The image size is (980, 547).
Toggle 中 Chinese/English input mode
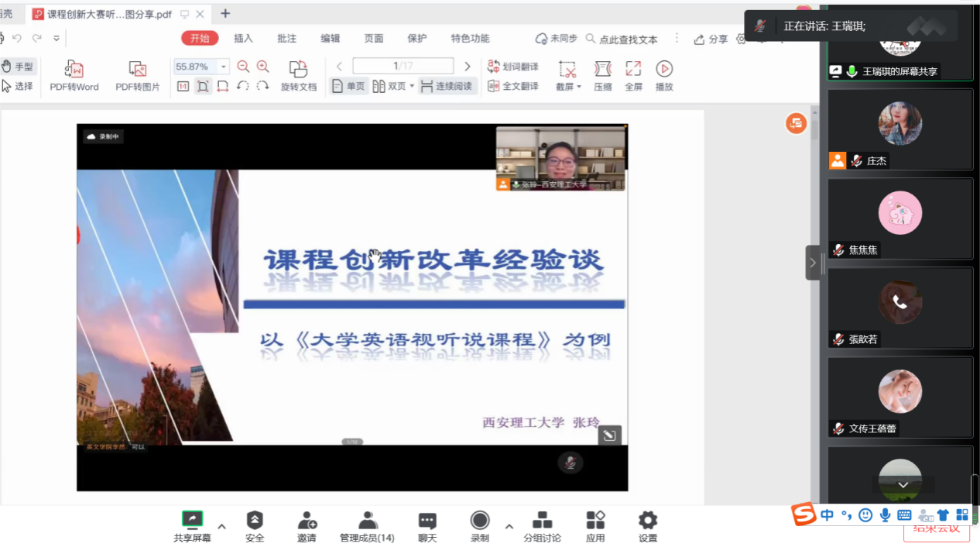tap(828, 514)
